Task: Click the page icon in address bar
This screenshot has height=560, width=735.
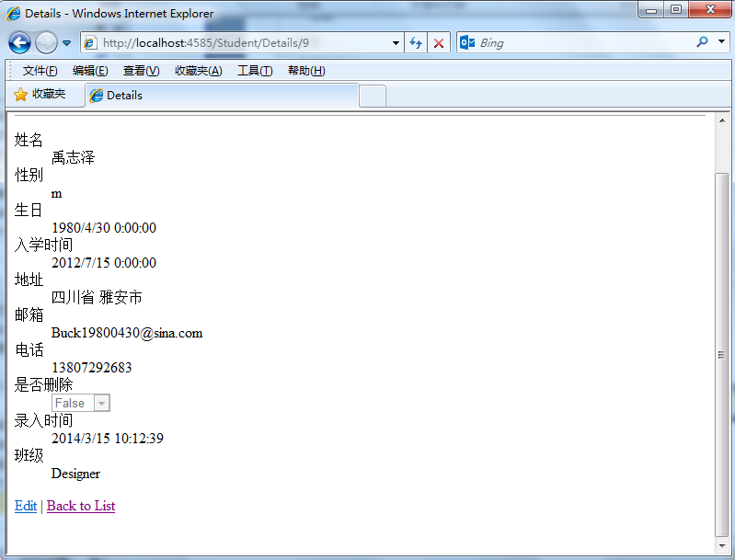Action: [89, 43]
